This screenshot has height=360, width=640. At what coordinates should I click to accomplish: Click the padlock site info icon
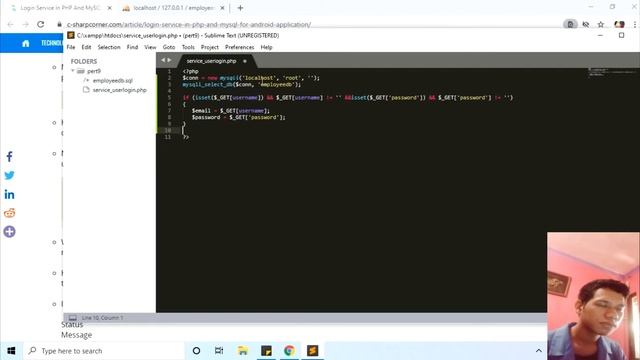coord(60,24)
